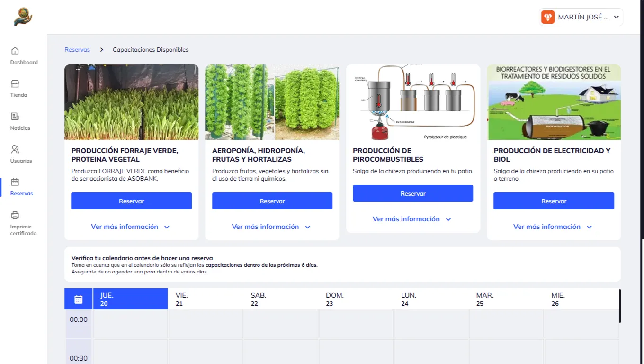Select the LUN. 24 day column header
The width and height of the screenshot is (644, 364).
coord(431,299)
